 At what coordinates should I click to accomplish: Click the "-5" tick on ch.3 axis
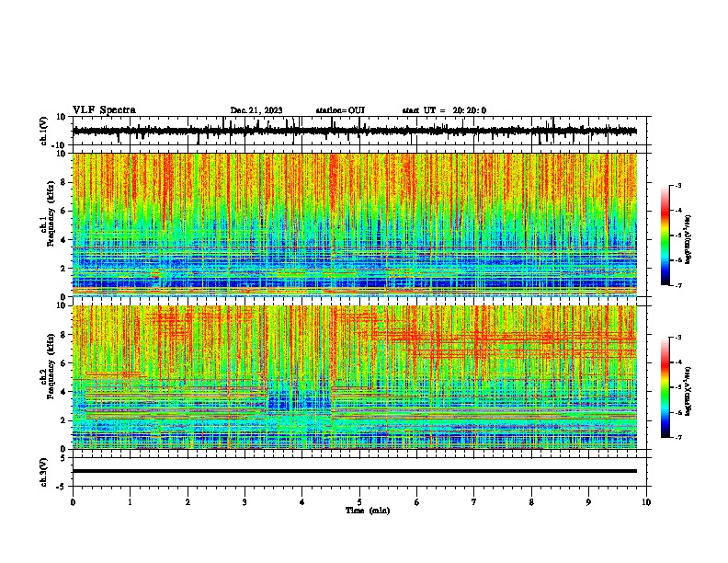pyautogui.click(x=62, y=487)
